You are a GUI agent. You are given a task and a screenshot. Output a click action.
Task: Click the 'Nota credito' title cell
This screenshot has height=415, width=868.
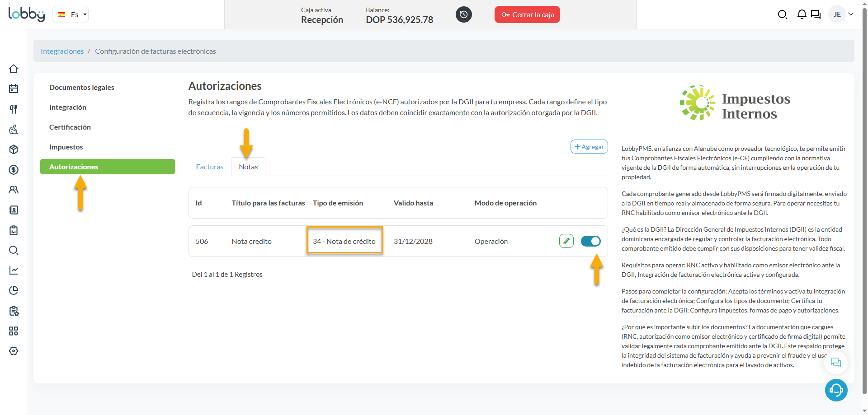pos(251,241)
